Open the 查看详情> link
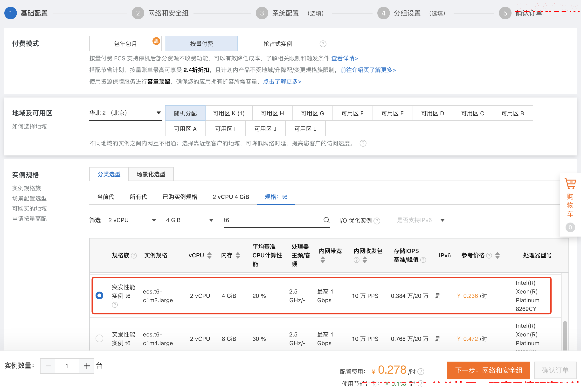Screen dimensions: 581x392 pyautogui.click(x=344, y=58)
